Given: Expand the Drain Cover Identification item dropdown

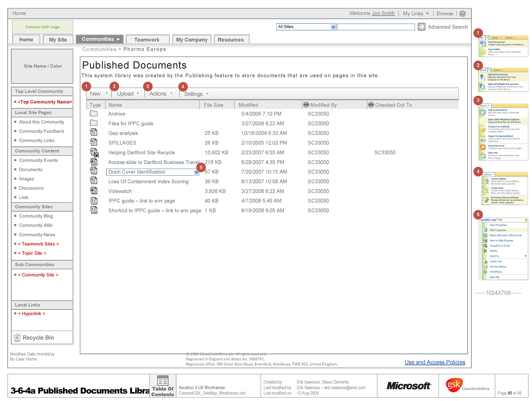Looking at the screenshot, I should click(x=196, y=172).
